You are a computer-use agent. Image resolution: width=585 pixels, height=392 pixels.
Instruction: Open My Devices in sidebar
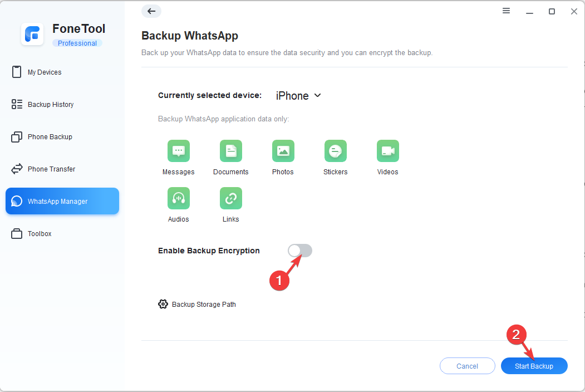coord(62,72)
